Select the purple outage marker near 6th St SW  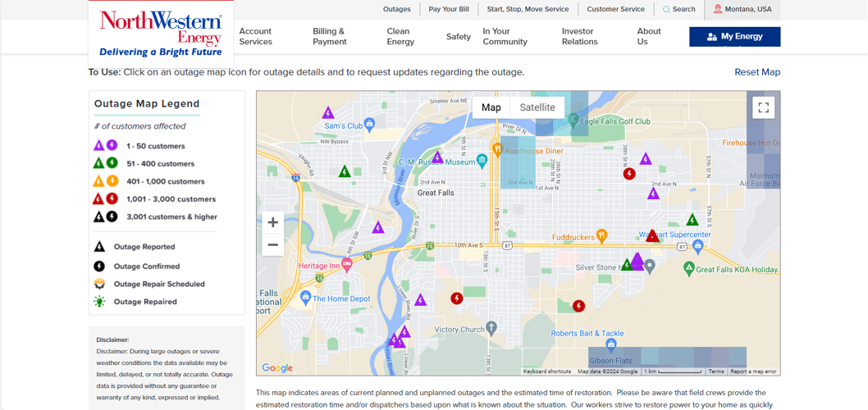[x=377, y=227]
